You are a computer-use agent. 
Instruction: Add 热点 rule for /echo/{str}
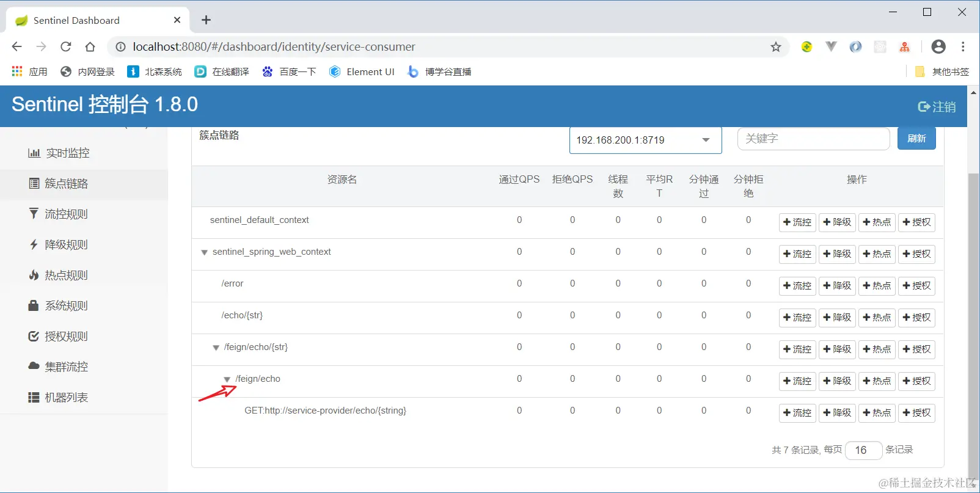[877, 318]
